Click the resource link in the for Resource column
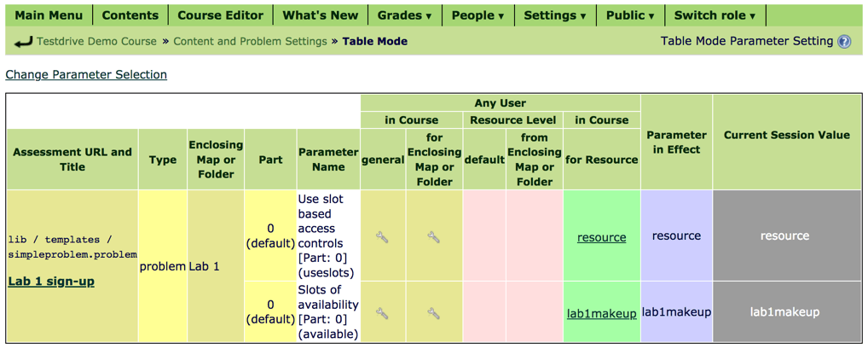 tap(602, 238)
